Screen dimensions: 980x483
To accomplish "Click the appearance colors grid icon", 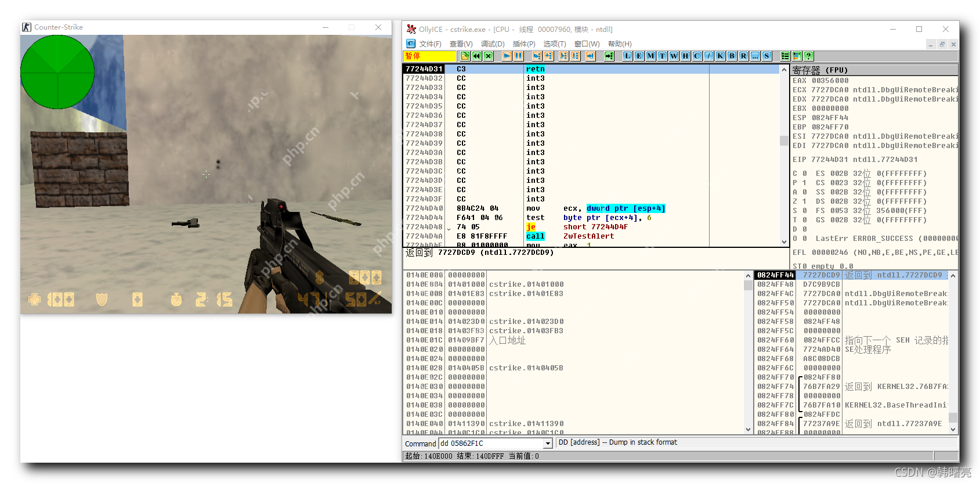I will pos(797,56).
